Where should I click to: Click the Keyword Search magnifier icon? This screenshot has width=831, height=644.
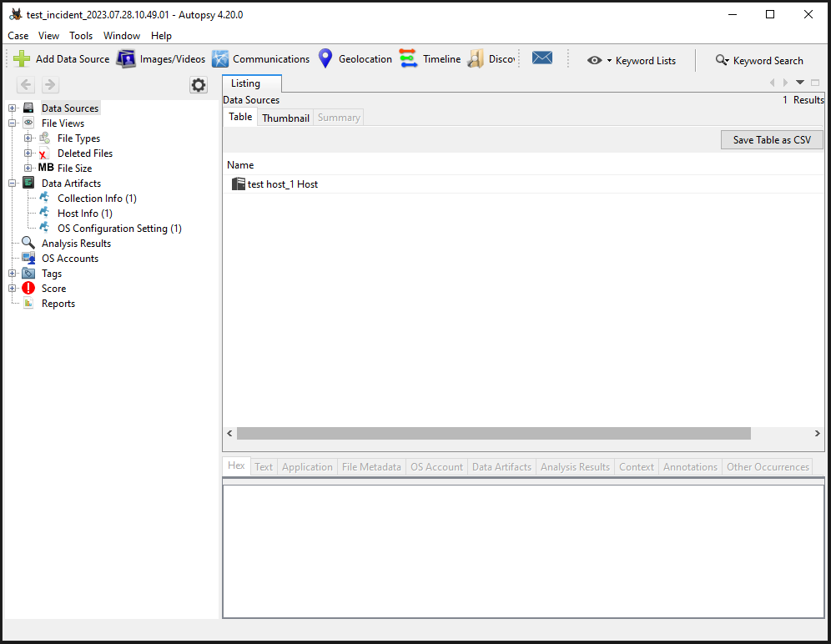click(x=722, y=60)
